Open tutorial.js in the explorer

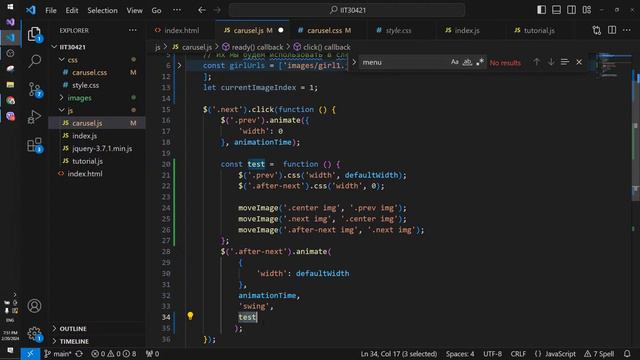click(87, 161)
